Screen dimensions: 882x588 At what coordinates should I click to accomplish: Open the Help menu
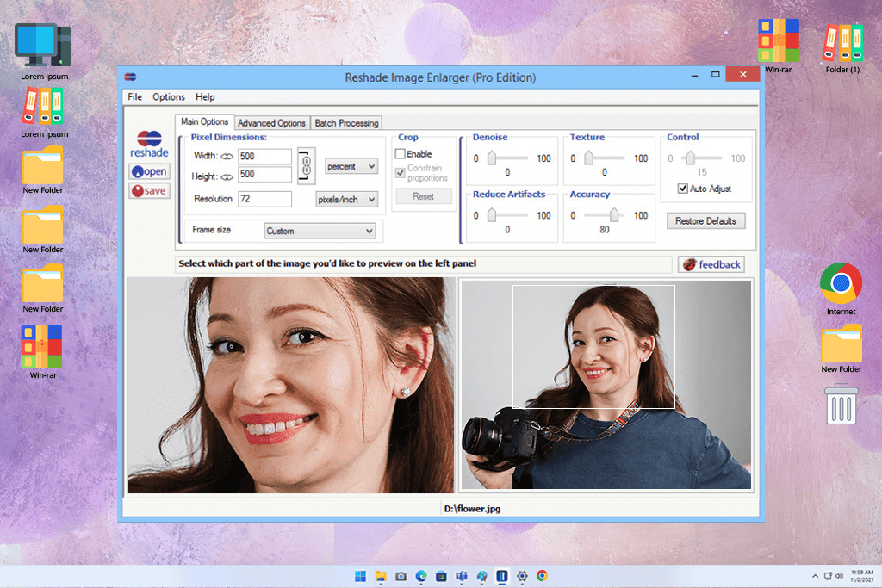click(x=205, y=96)
